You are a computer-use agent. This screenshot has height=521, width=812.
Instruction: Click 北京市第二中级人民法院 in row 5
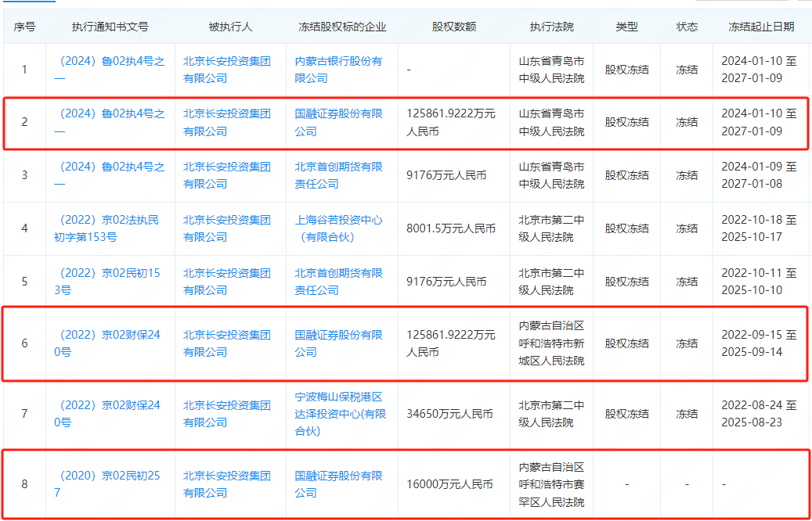551,282
